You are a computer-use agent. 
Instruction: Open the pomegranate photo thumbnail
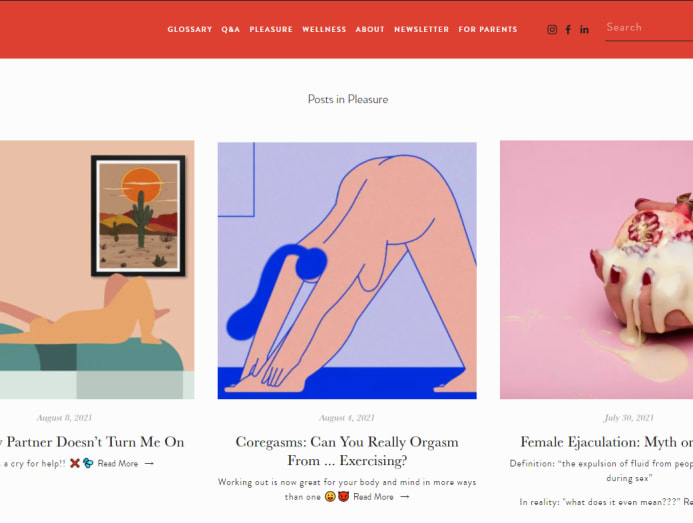[596, 270]
